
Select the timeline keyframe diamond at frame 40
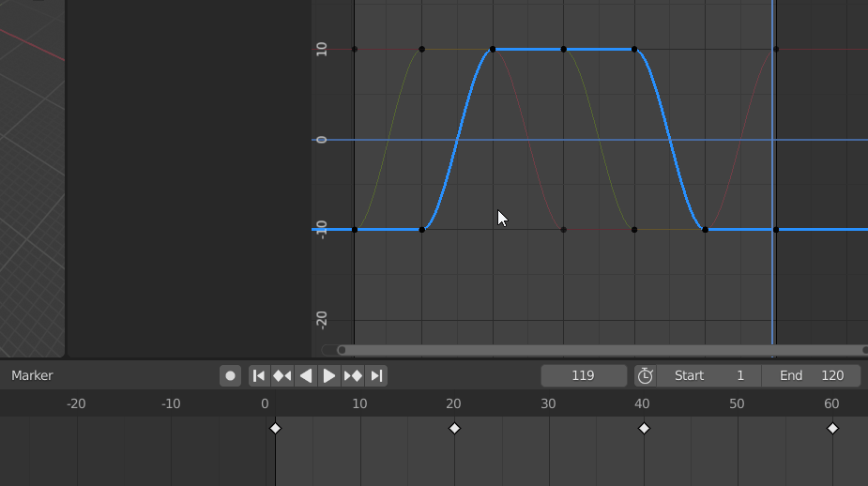pyautogui.click(x=644, y=429)
